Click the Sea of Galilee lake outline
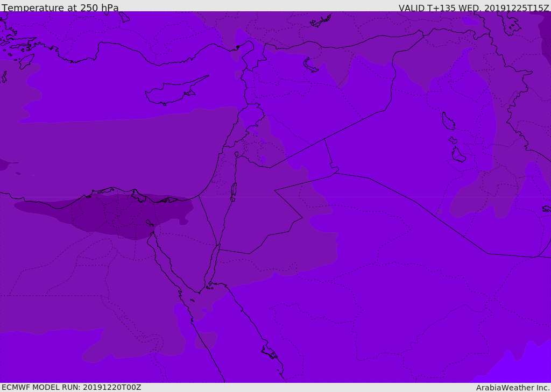Viewport: 551px width, 392px height. point(237,154)
